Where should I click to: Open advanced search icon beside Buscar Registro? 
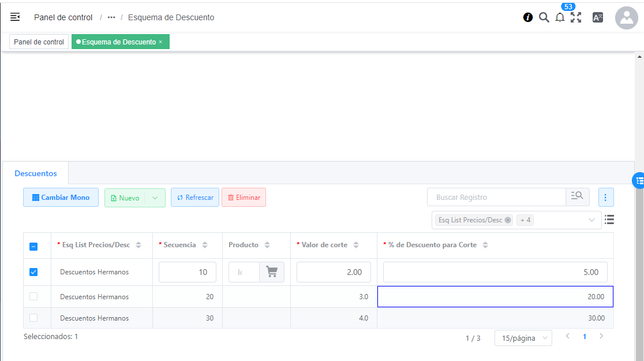577,197
